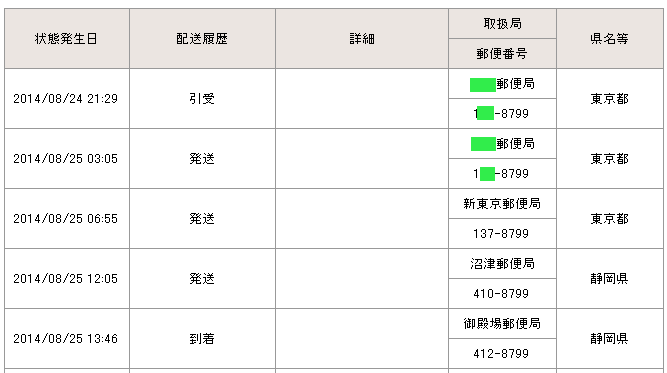The width and height of the screenshot is (667, 373).
Task: Select the 2014/08/24 21:29 date cell
Action: (x=66, y=99)
